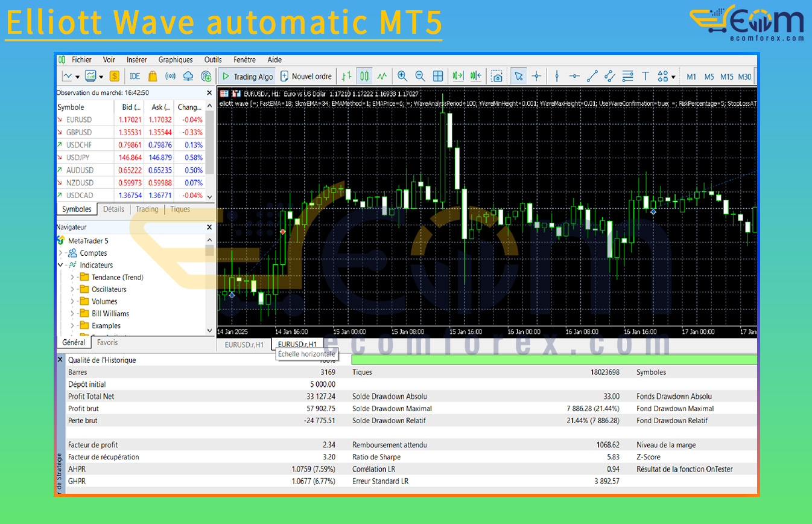Image resolution: width=812 pixels, height=524 pixels.
Task: Switch to the Favoris tab
Action: click(x=107, y=342)
